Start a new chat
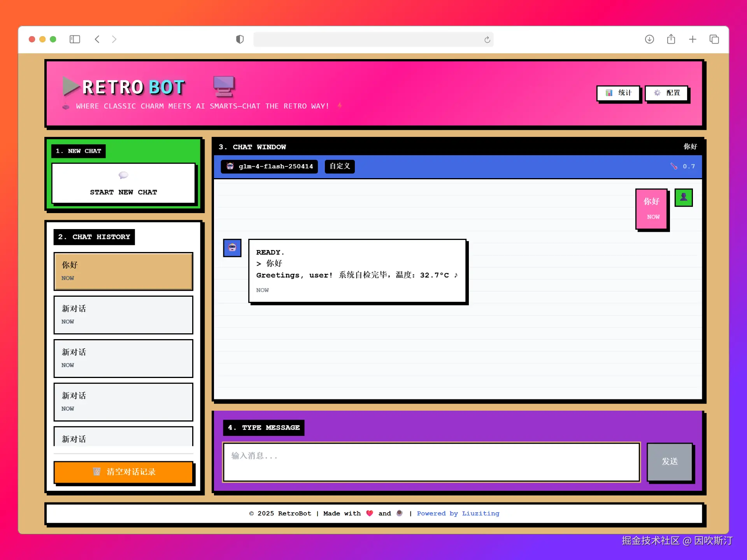 123,184
